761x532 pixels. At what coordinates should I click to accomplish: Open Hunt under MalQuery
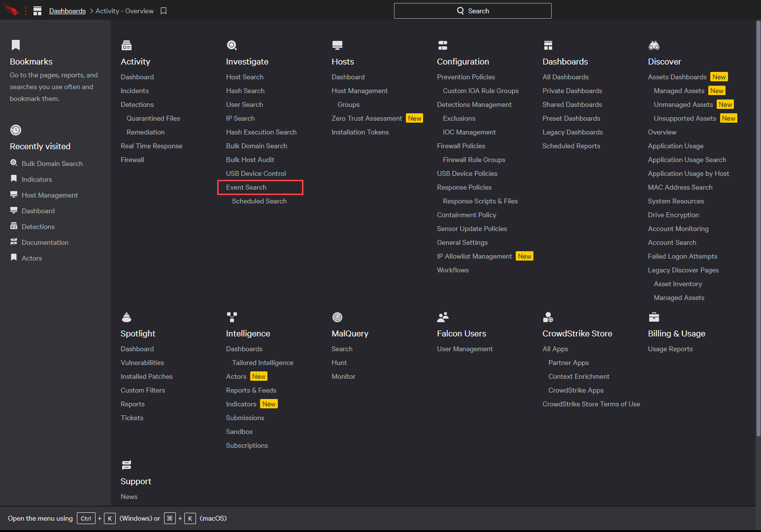(x=339, y=363)
